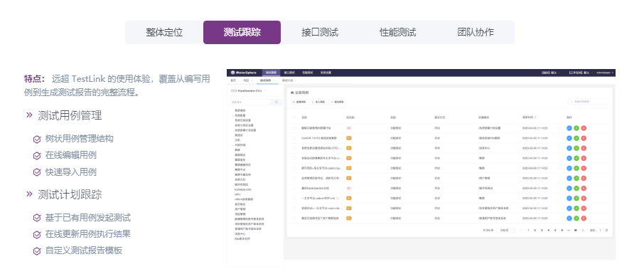The image size is (644, 279).
Task: Select the kubeapp-plus tree item
Action: pyautogui.click(x=242, y=189)
